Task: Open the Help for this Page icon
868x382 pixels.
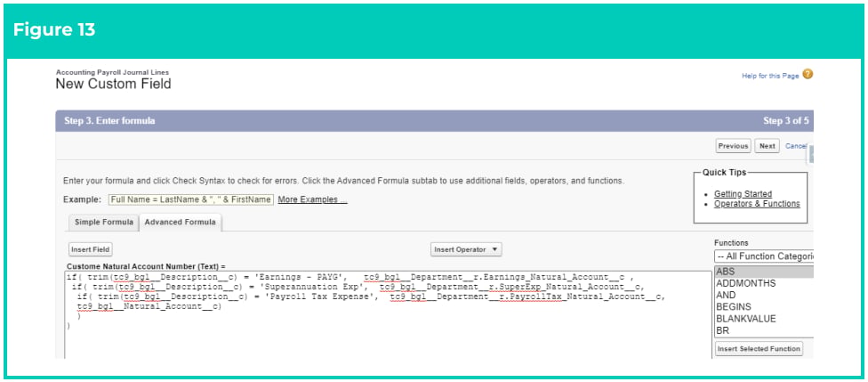Action: [x=808, y=74]
